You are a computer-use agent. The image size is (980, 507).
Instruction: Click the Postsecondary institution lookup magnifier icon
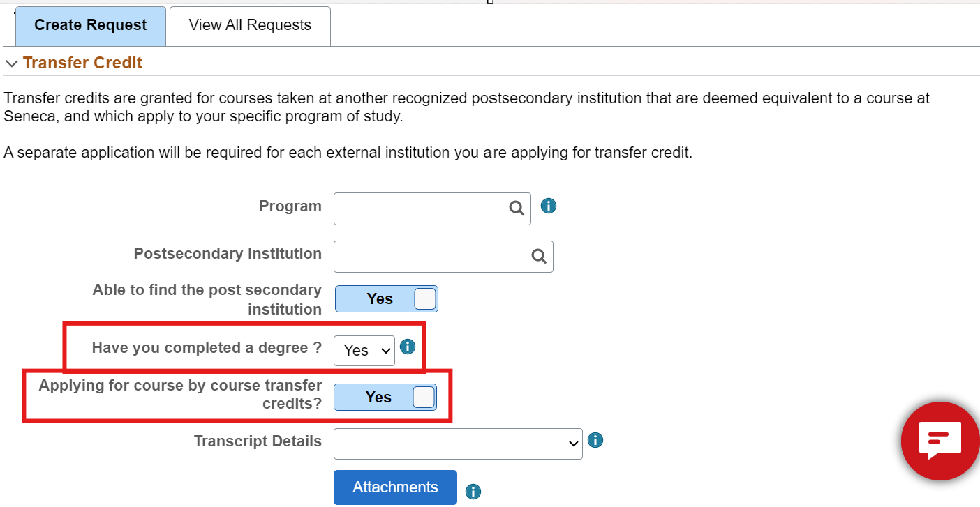539,257
